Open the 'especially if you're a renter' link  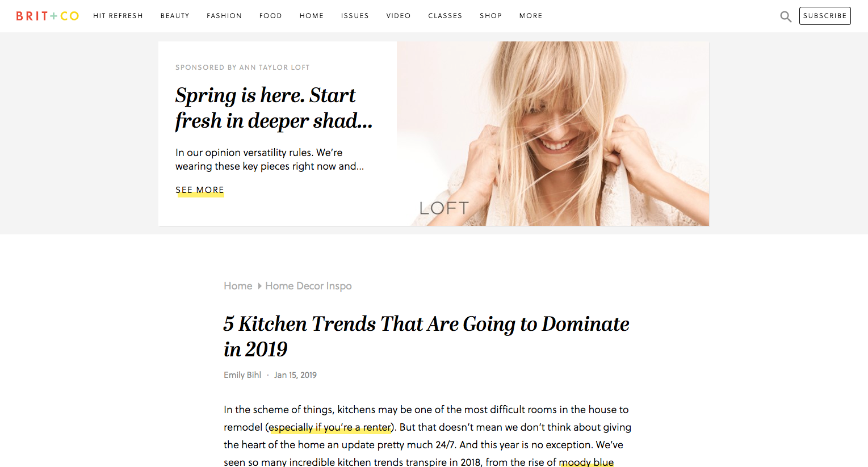point(330,427)
